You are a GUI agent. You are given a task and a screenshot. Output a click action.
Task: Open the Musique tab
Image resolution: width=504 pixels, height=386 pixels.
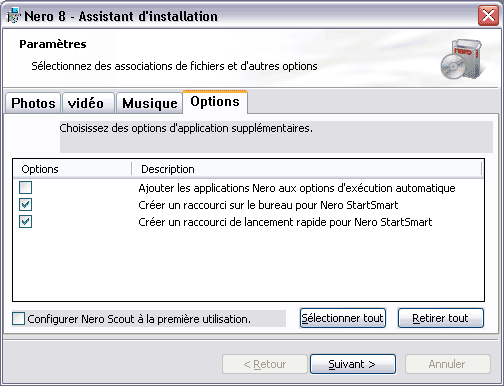click(x=149, y=103)
